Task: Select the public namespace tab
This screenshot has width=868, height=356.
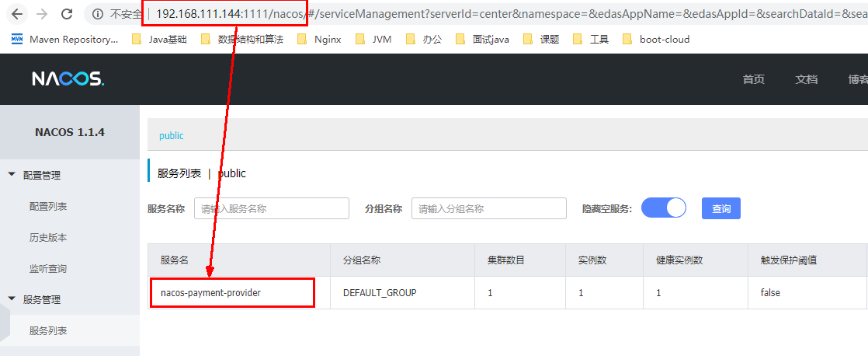Action: pyautogui.click(x=171, y=136)
